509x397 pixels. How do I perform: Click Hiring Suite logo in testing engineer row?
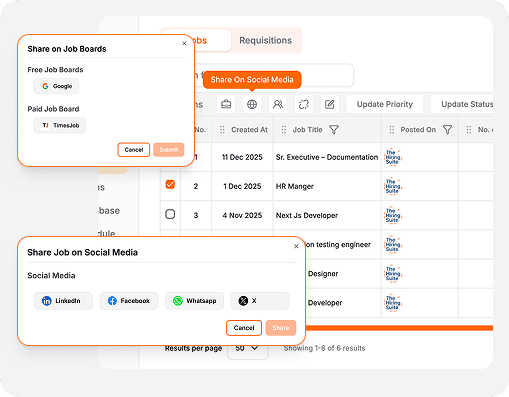pos(393,244)
